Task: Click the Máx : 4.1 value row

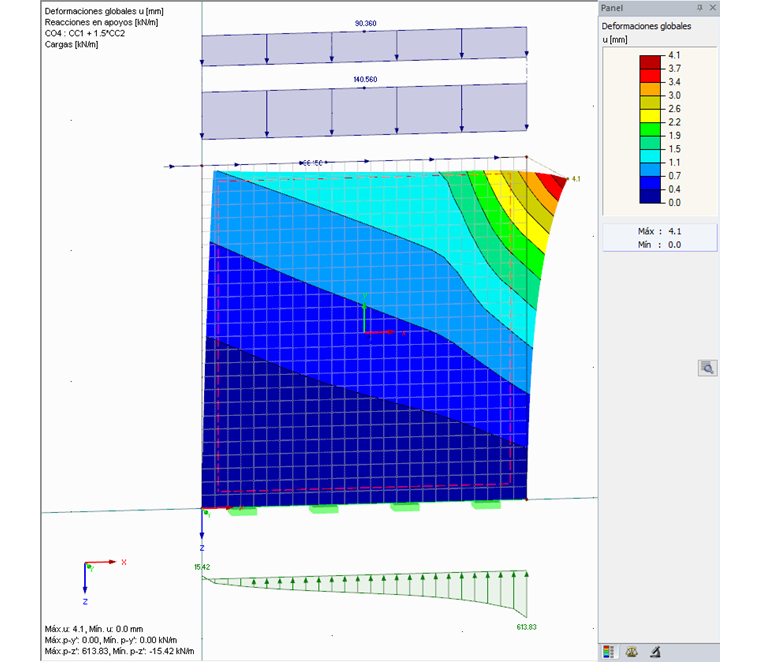Action: (659, 231)
